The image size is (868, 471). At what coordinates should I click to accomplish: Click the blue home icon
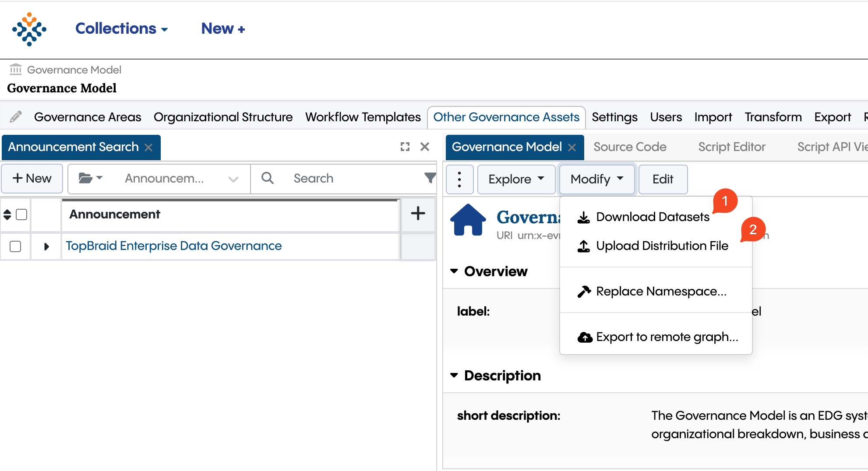pyautogui.click(x=468, y=220)
